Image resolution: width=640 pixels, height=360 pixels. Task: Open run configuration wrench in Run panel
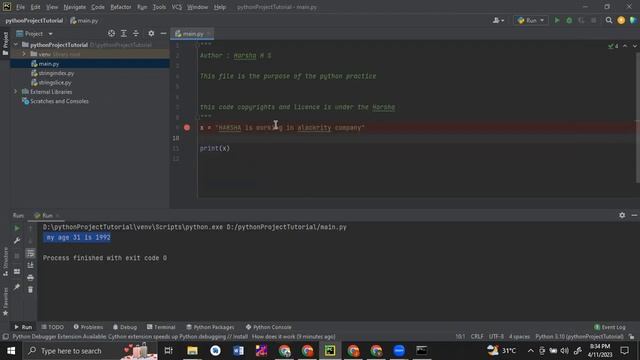(x=17, y=240)
